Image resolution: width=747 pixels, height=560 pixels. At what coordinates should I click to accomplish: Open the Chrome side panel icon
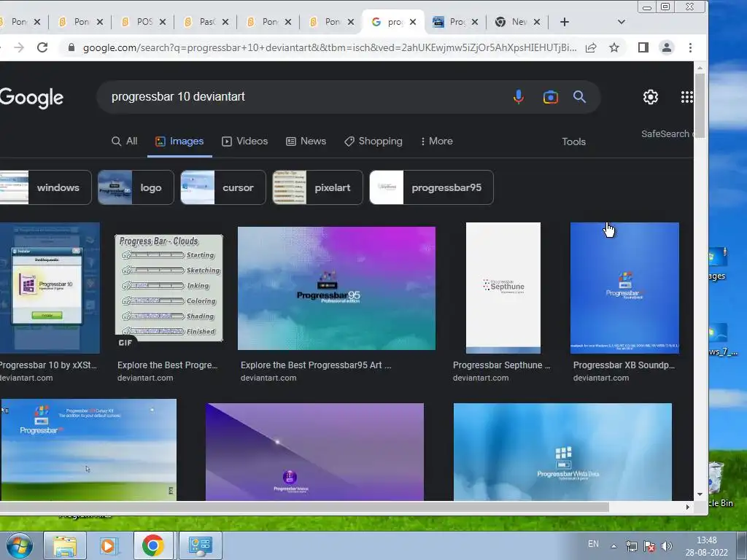(x=643, y=47)
